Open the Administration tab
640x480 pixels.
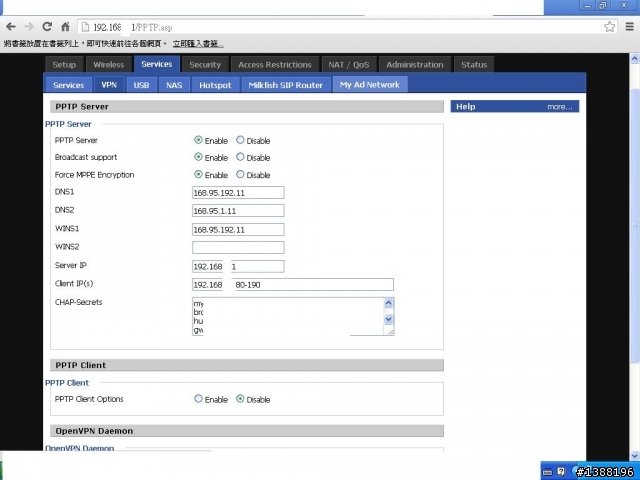(x=415, y=65)
